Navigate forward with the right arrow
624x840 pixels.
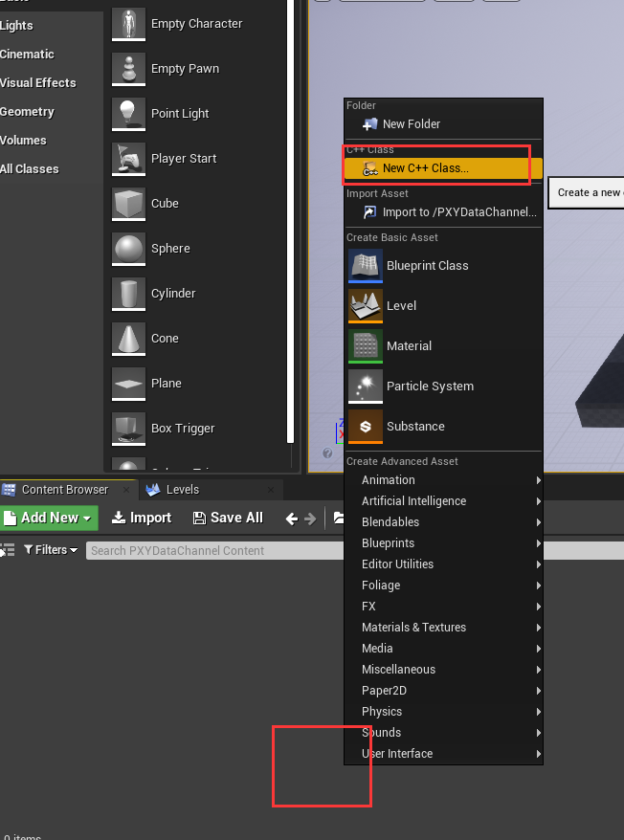coord(310,519)
